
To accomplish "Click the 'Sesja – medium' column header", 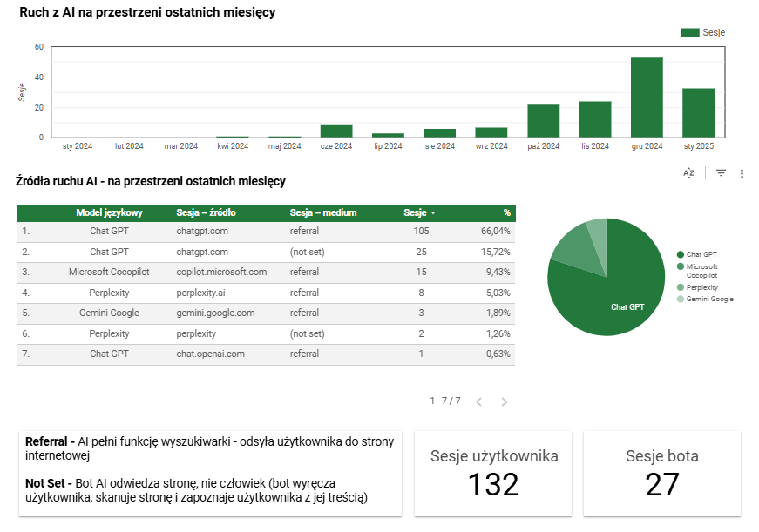I will click(322, 212).
